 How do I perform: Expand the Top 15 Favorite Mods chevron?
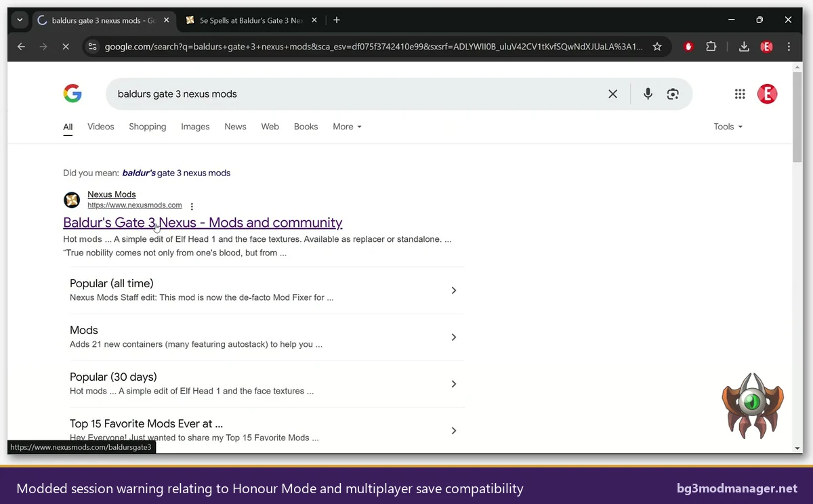click(454, 431)
